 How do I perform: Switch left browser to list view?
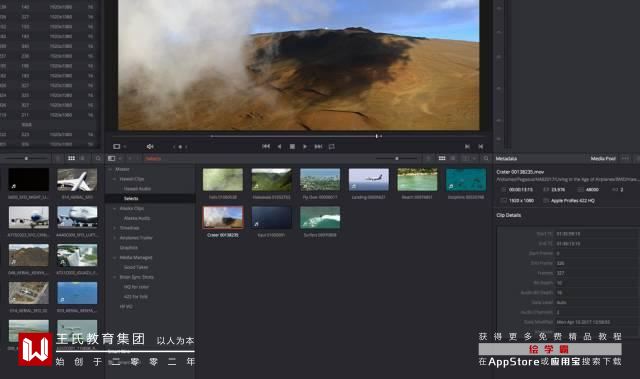click(x=82, y=158)
